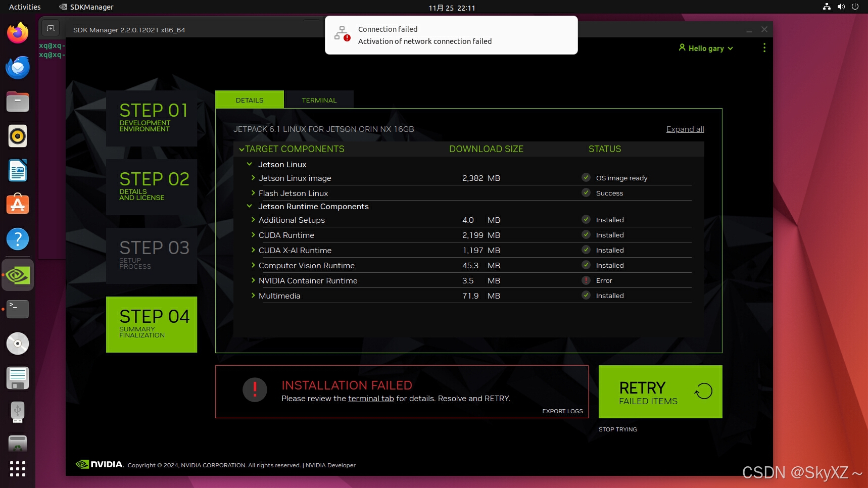The height and width of the screenshot is (488, 868).
Task: Click the Flash Jetson Linux success check icon
Action: click(x=586, y=192)
